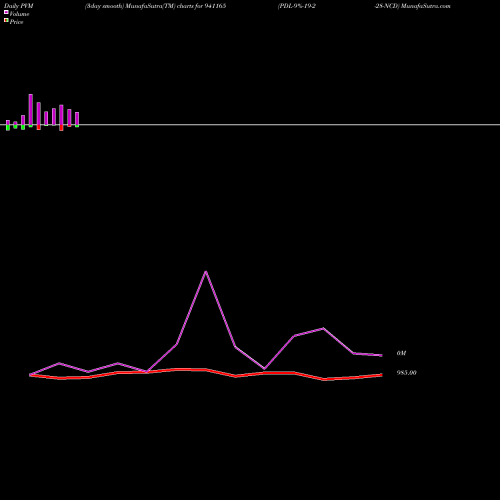Click the 'Price' legend label
The height and width of the screenshot is (500, 500).
click(x=16, y=22)
